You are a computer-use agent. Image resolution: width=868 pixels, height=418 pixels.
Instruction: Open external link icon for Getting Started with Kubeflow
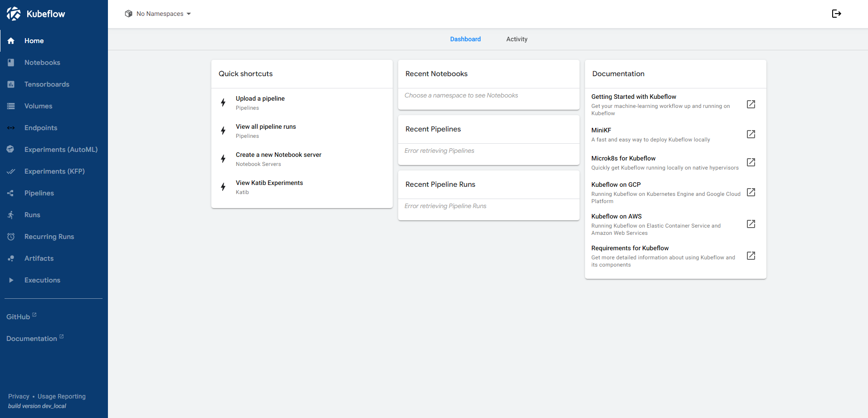coord(751,104)
